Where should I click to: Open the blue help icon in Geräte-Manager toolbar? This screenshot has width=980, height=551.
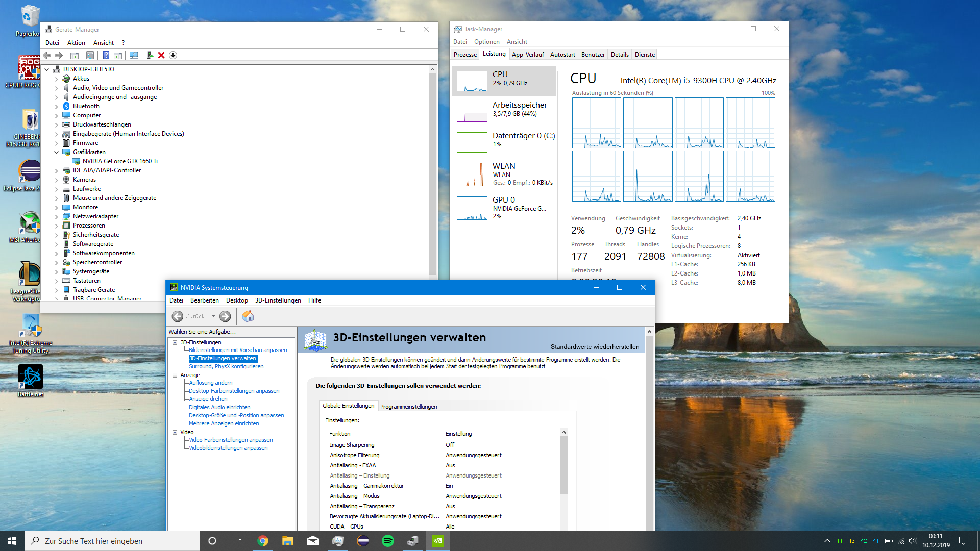[106, 55]
